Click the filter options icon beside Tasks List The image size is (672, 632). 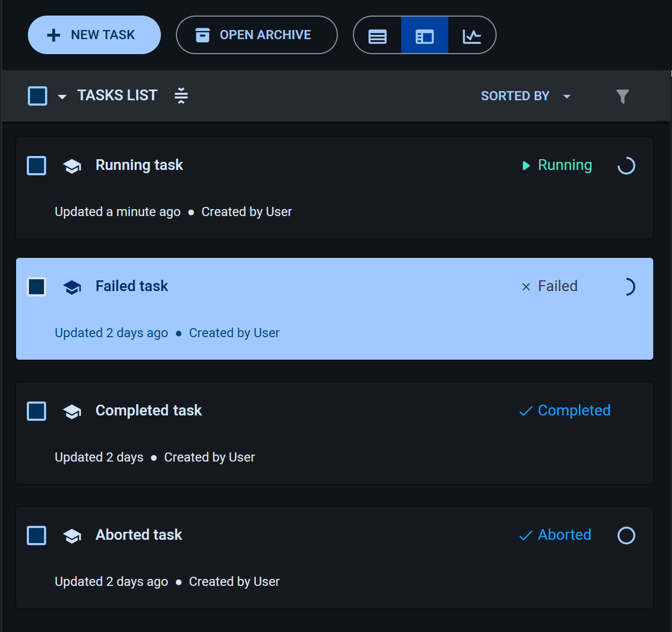181,95
